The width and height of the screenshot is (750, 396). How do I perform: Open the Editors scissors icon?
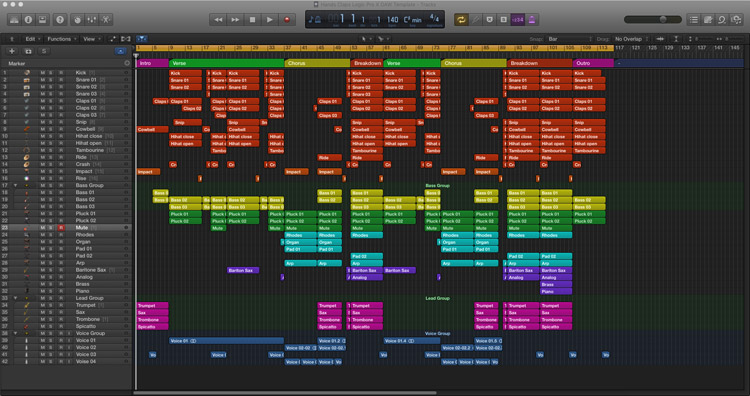[106, 20]
